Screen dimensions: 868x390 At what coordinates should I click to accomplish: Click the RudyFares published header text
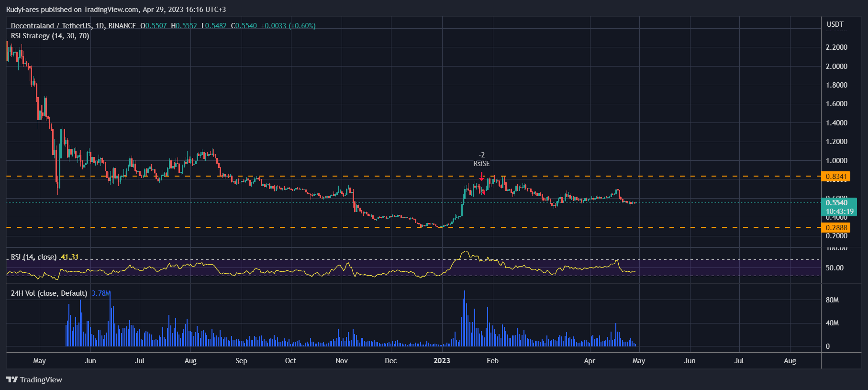(116, 10)
